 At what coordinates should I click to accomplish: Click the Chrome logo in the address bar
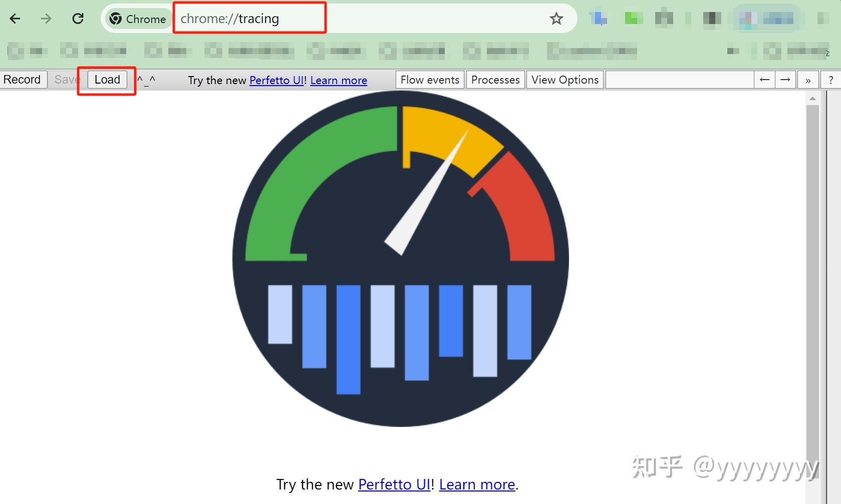coord(116,19)
